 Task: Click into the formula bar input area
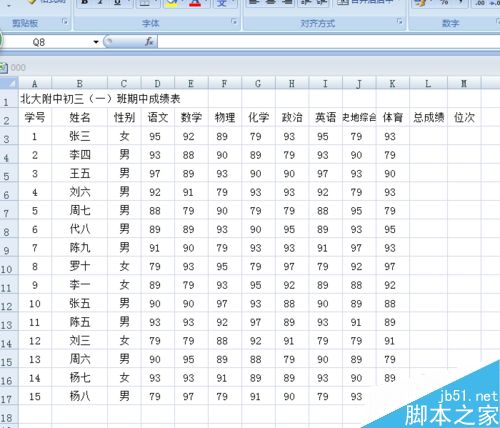[328, 42]
